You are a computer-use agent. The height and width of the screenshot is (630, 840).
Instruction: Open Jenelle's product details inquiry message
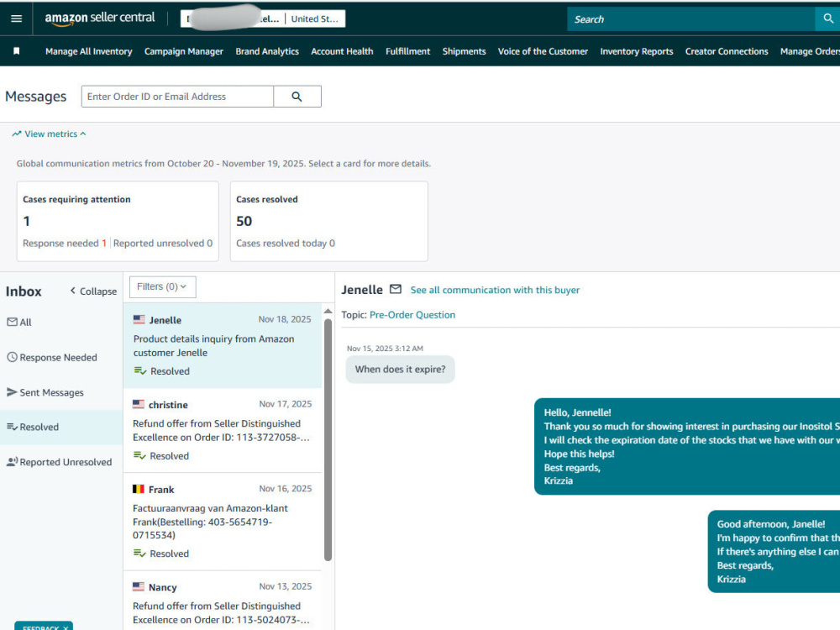(x=223, y=345)
